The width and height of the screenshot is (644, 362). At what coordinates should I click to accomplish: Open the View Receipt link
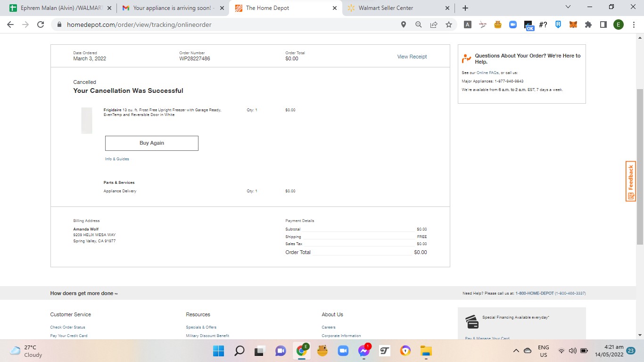coord(412,57)
